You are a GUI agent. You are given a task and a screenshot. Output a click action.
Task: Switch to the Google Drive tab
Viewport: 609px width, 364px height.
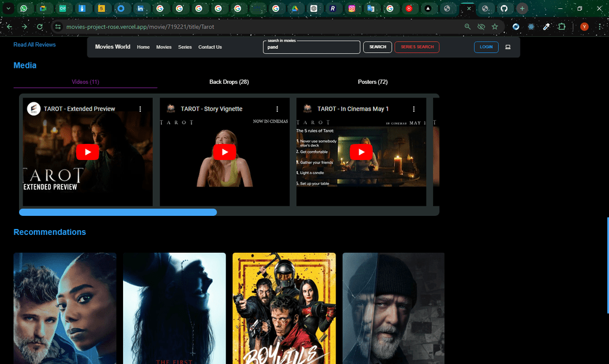[295, 8]
